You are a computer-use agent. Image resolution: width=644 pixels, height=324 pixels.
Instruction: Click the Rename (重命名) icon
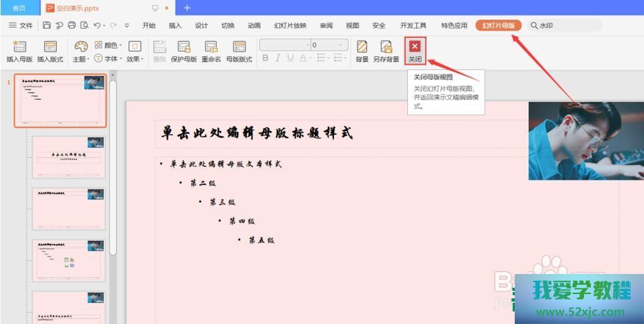pyautogui.click(x=211, y=47)
